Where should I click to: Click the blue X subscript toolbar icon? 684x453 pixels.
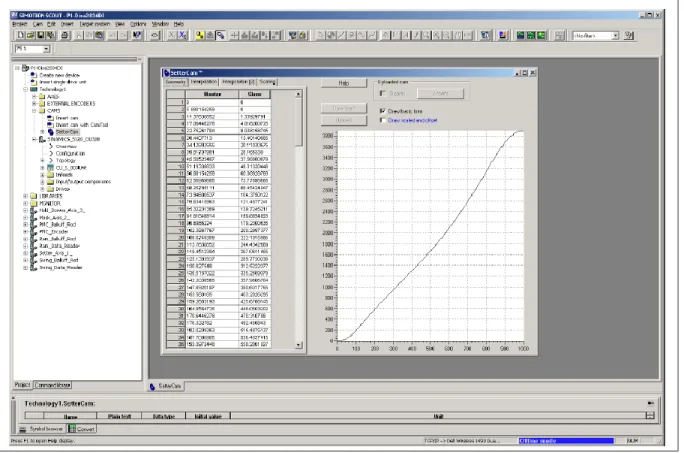point(182,35)
